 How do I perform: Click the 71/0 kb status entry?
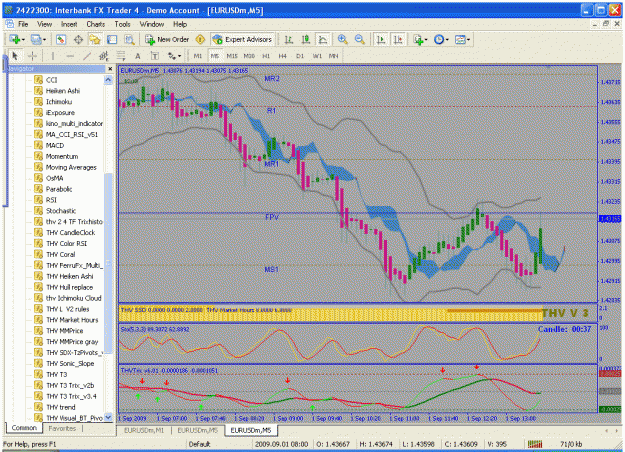571,444
